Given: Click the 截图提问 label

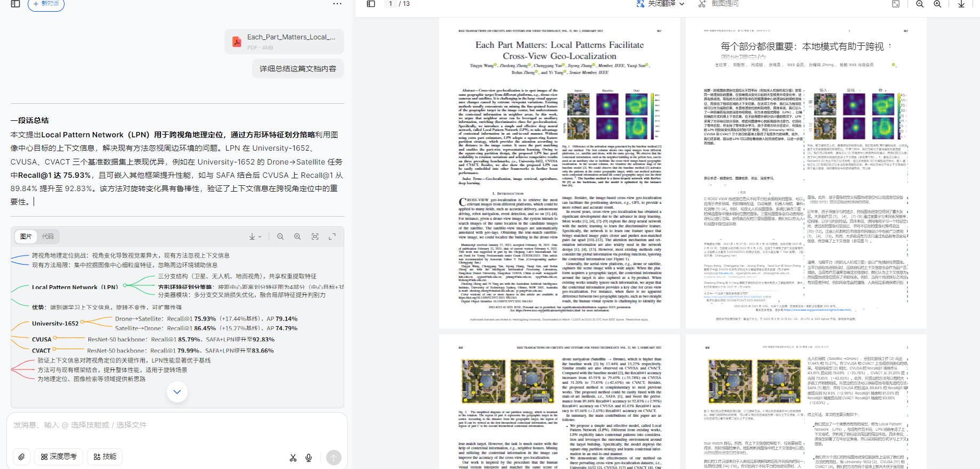Looking at the screenshot, I should pyautogui.click(x=725, y=4).
